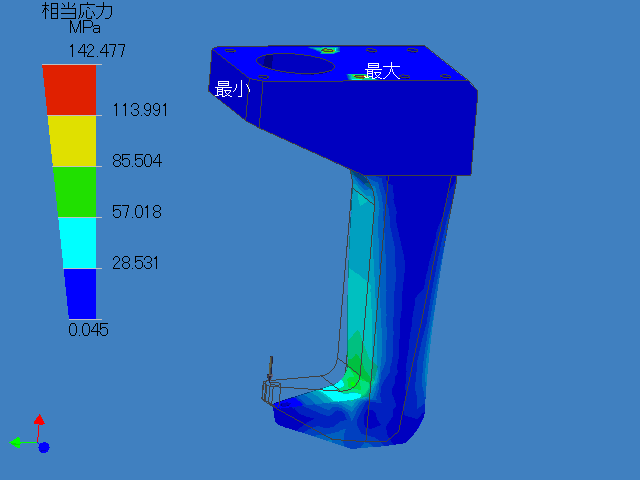Image resolution: width=640 pixels, height=480 pixels.
Task: Click the green legend color band
Action: point(75,192)
